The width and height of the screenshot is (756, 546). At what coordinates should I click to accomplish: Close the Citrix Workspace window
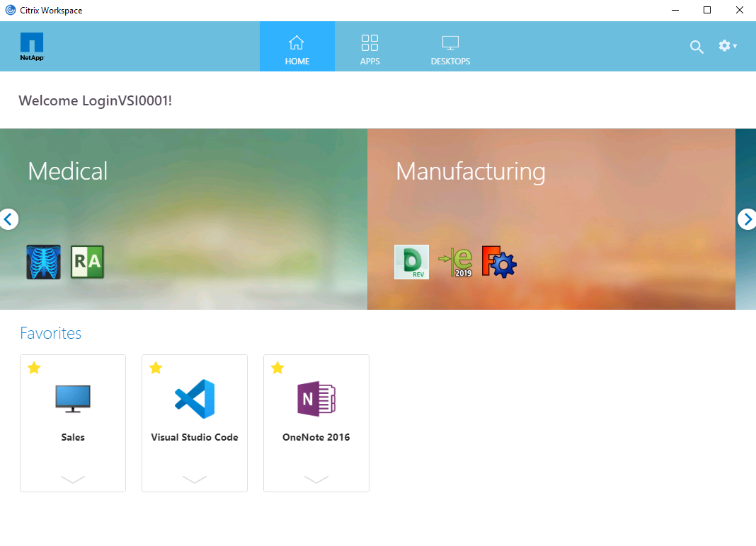[739, 10]
